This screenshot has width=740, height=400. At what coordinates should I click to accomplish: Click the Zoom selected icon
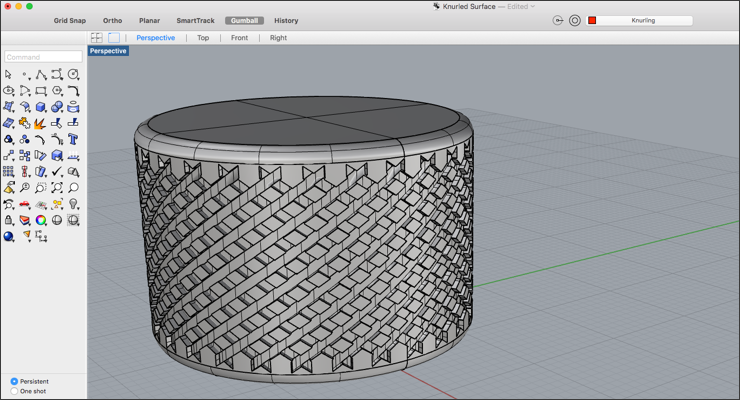(x=73, y=188)
